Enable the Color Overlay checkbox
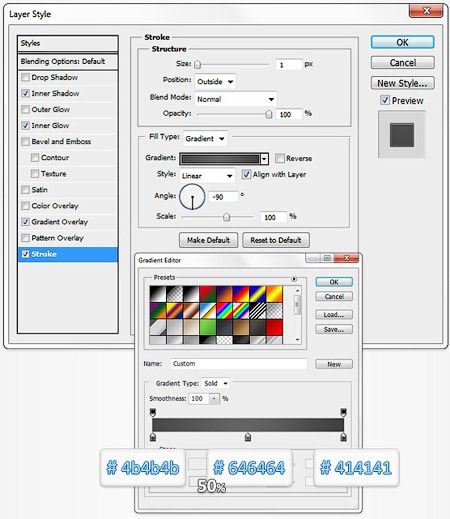 tap(25, 206)
